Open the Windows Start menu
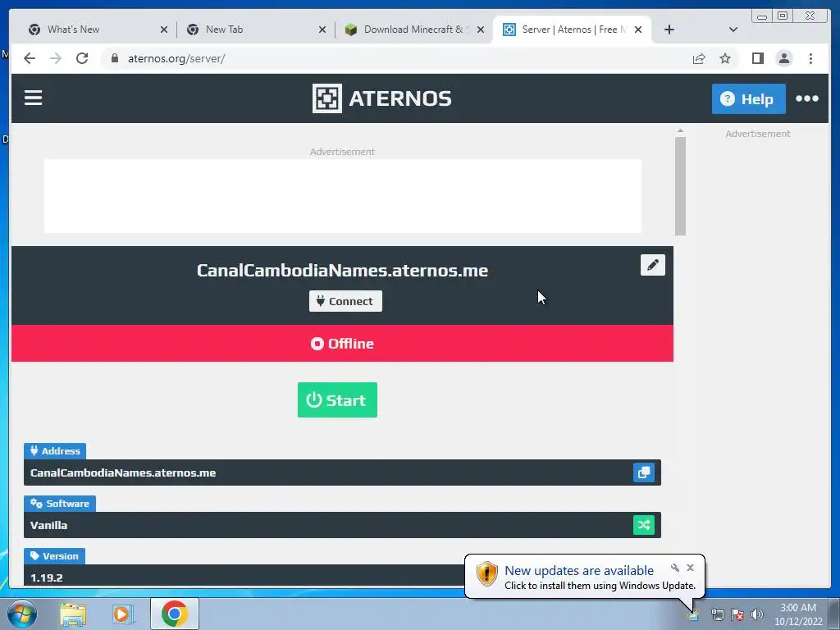Screen dimensions: 840x630 [x=22, y=614]
